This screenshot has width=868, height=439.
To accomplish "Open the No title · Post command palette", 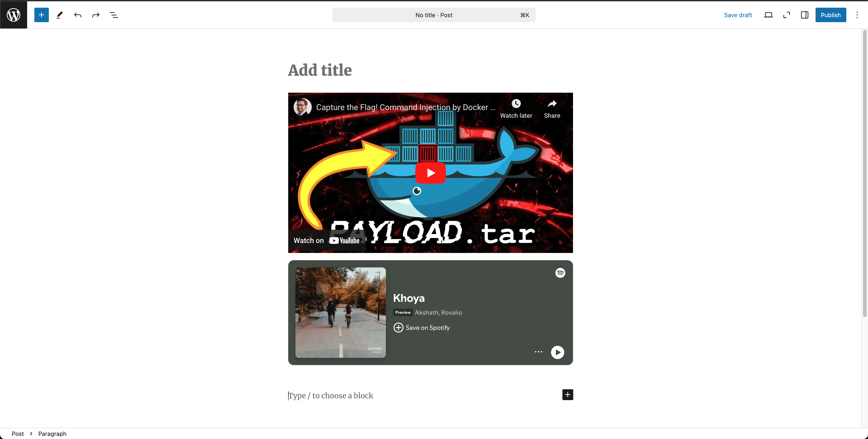I will click(434, 15).
